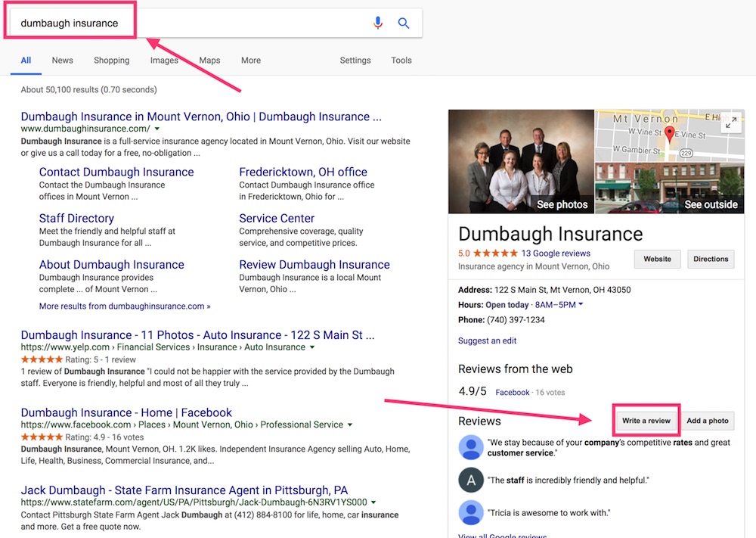Open the Facebook reviews from the web link
Viewport: 756px width, 538px height.
(512, 393)
